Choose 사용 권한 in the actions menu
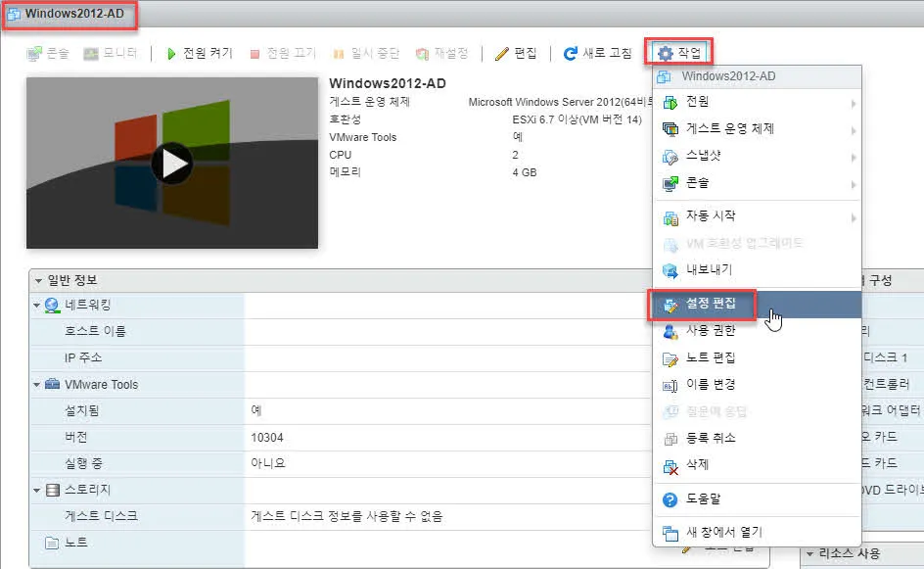This screenshot has height=569, width=924. [x=758, y=331]
